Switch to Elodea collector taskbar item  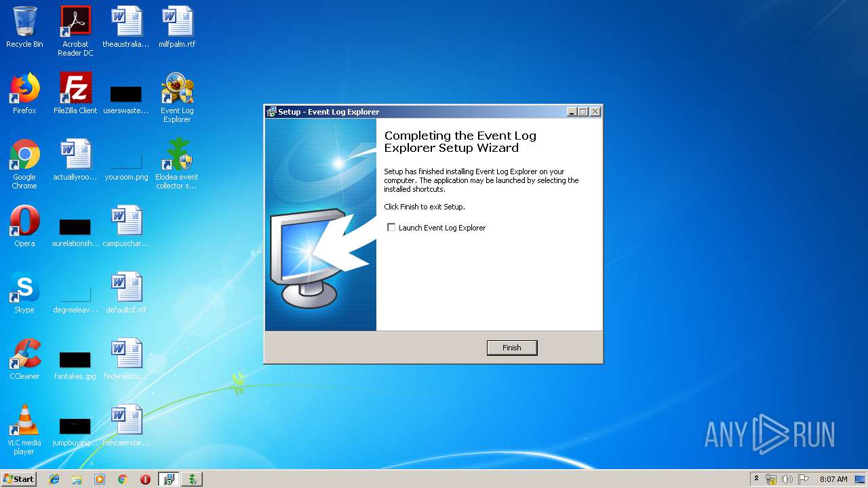(192, 479)
